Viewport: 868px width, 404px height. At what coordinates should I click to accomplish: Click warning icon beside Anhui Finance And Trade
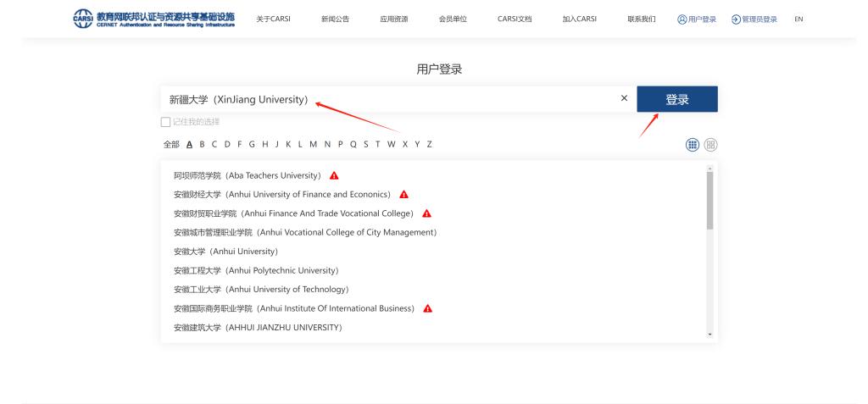tap(426, 213)
